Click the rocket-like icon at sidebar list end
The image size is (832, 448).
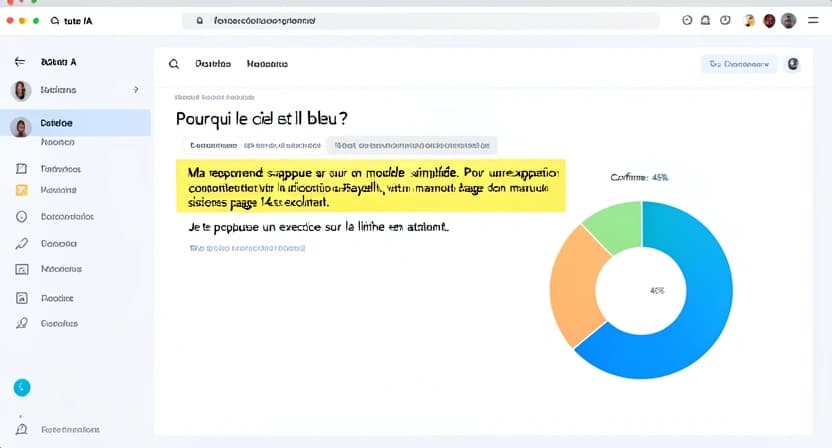(22, 323)
